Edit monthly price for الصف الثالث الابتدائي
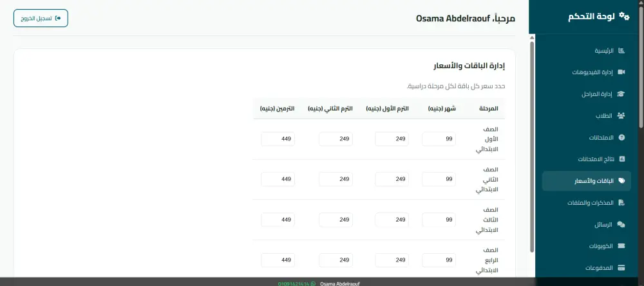Image resolution: width=644 pixels, height=286 pixels. pos(439,220)
